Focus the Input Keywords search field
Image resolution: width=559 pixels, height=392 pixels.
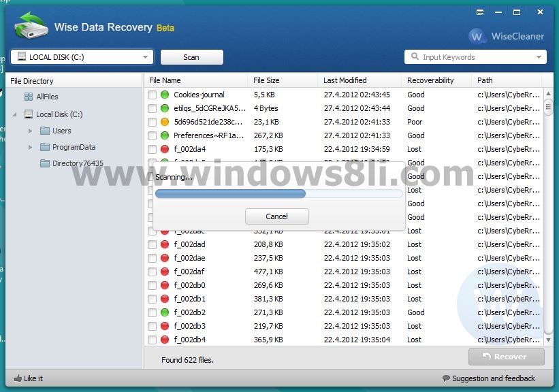tap(475, 57)
